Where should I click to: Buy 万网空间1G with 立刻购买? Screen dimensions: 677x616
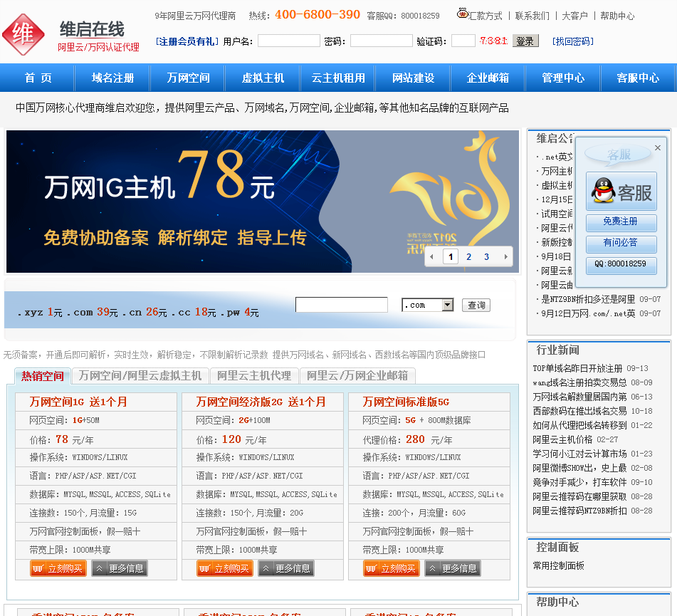click(58, 568)
